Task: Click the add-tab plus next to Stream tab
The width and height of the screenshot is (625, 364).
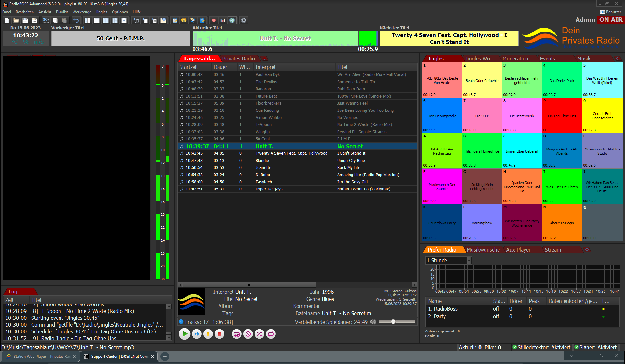Action: click(x=587, y=250)
